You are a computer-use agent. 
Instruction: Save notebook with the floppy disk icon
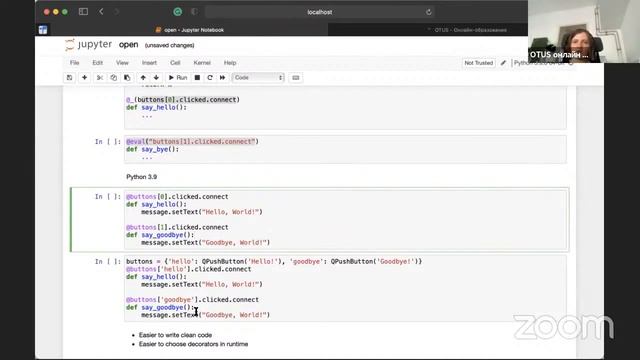(x=69, y=78)
